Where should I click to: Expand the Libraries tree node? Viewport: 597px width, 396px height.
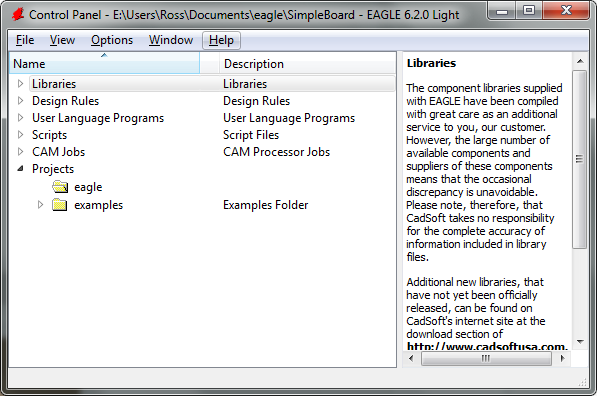pos(21,83)
